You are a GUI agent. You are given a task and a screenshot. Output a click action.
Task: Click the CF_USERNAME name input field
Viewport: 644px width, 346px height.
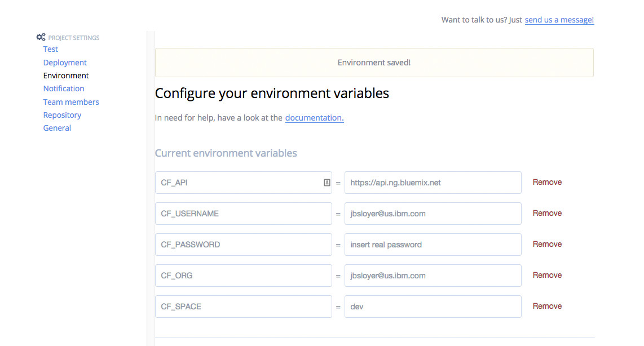point(243,214)
